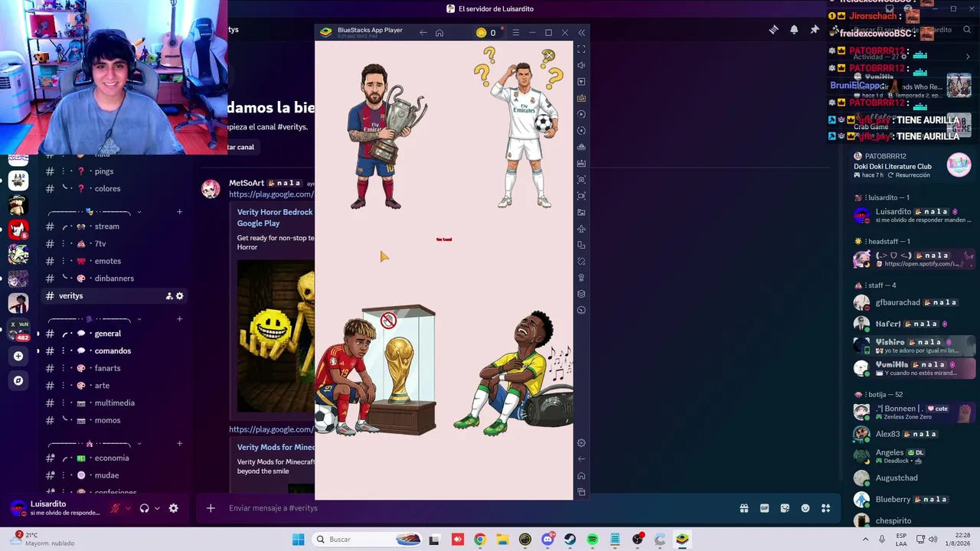Open microphone input options dropdown
The height and width of the screenshot is (551, 980).
pyautogui.click(x=128, y=508)
